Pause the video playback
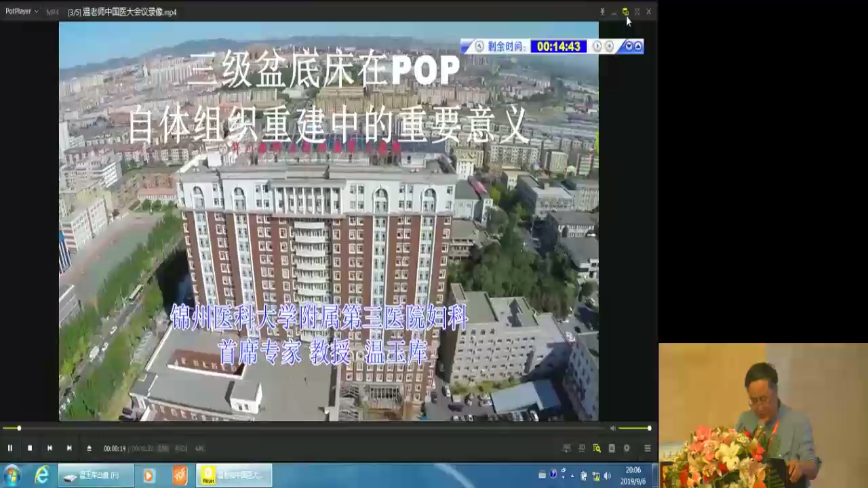 (9, 448)
